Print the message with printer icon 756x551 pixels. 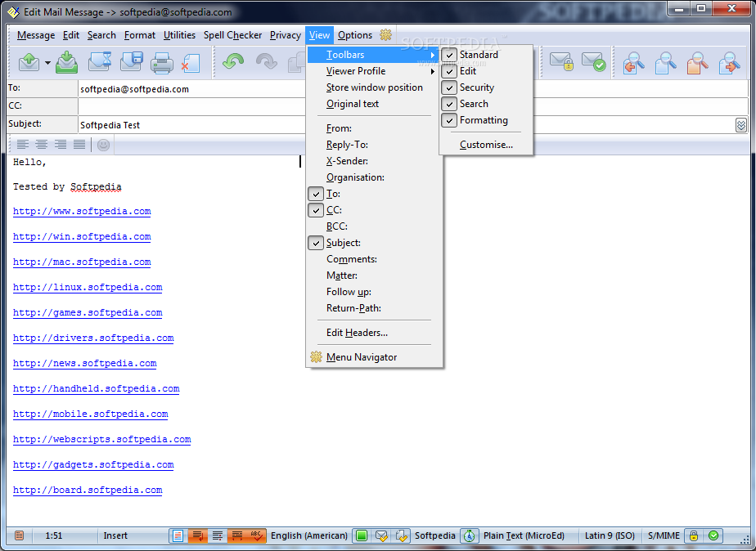(x=161, y=63)
